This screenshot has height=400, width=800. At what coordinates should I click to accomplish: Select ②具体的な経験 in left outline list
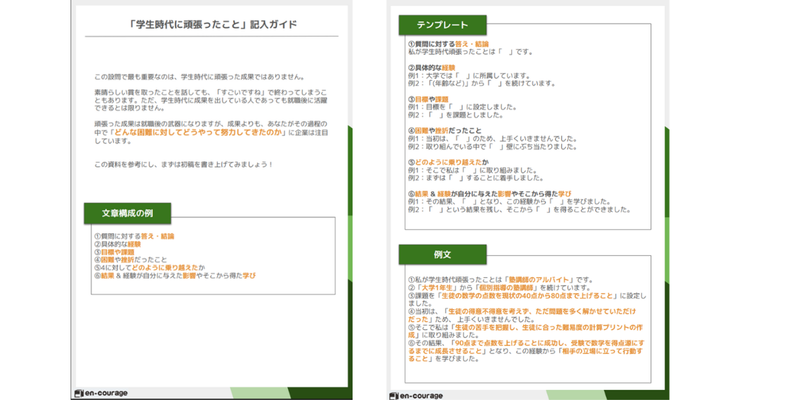coord(118,244)
